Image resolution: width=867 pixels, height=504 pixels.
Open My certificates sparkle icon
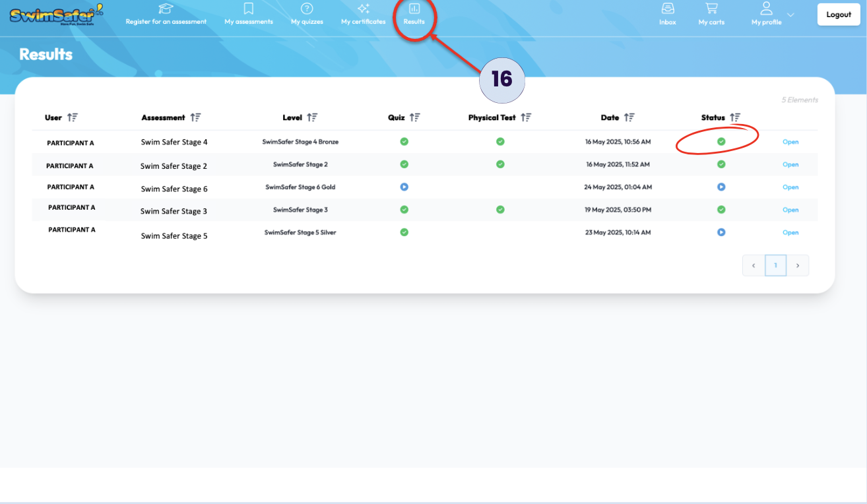click(363, 9)
